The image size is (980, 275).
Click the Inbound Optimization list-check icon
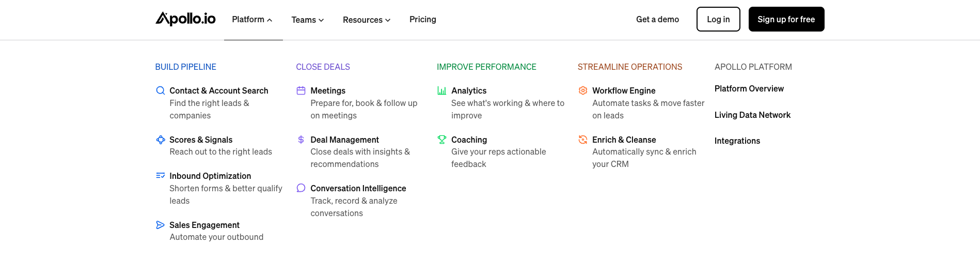click(x=161, y=176)
